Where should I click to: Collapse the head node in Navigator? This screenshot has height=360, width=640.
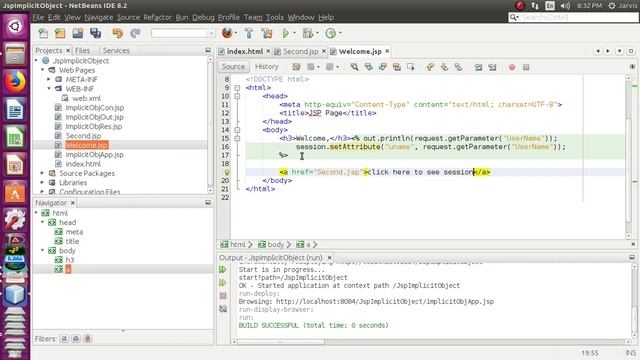42,222
